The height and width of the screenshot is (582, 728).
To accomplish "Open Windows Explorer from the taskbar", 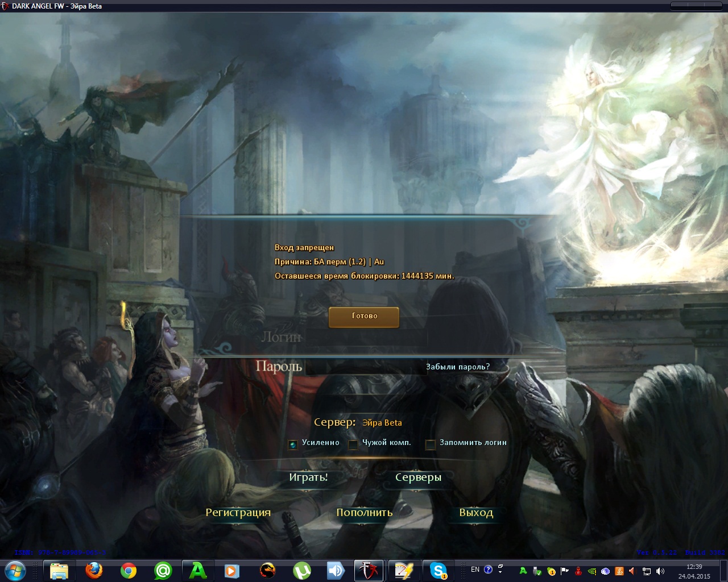I will (59, 570).
